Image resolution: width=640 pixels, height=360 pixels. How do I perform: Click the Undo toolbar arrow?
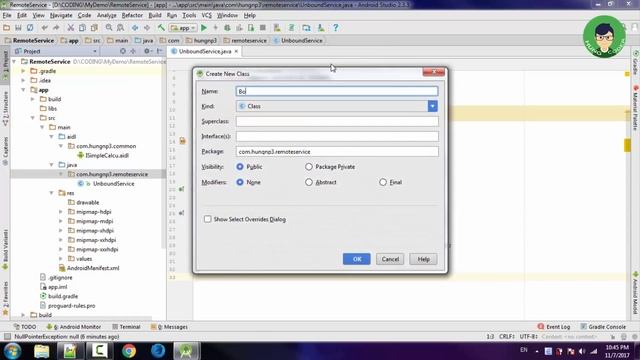tap(44, 28)
